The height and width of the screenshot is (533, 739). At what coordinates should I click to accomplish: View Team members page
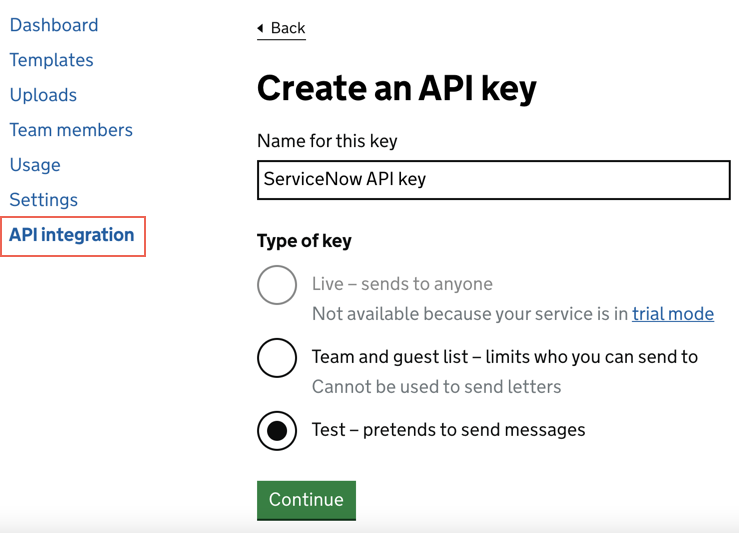(x=71, y=130)
